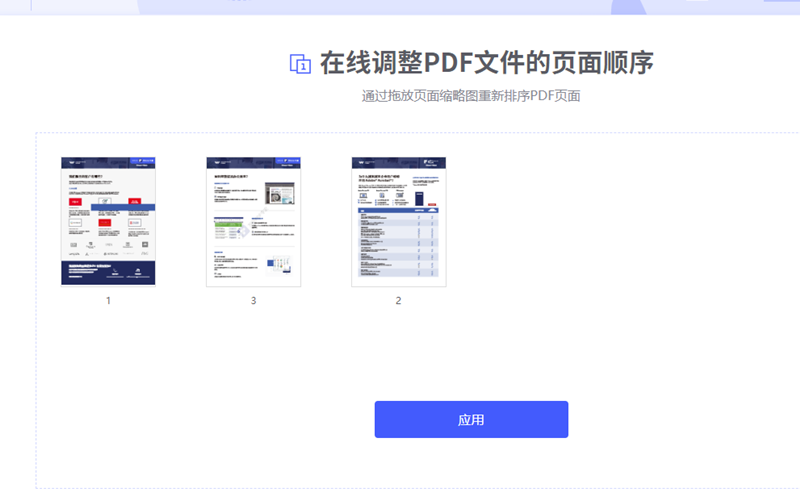This screenshot has width=800, height=500.
Task: Click the page reorder icon beside the title
Action: (300, 64)
